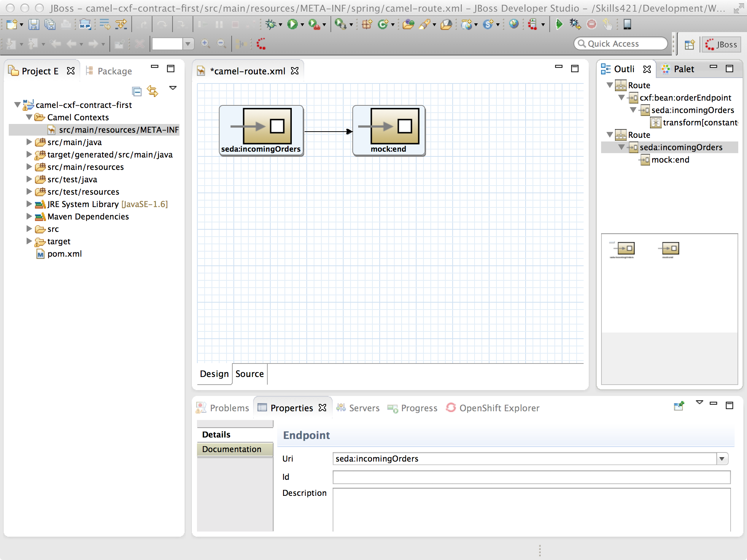Switch to the JBoss perspective
The image size is (747, 560).
pos(721,44)
